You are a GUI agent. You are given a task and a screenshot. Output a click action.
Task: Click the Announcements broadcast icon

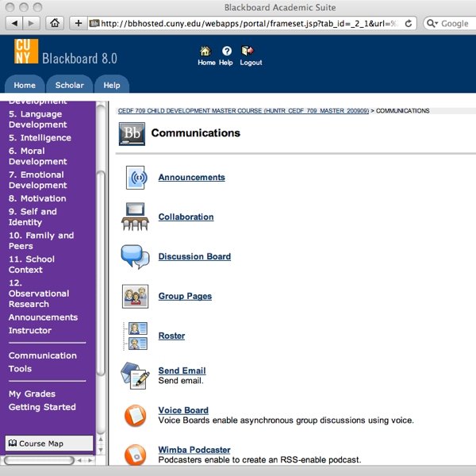click(x=136, y=177)
